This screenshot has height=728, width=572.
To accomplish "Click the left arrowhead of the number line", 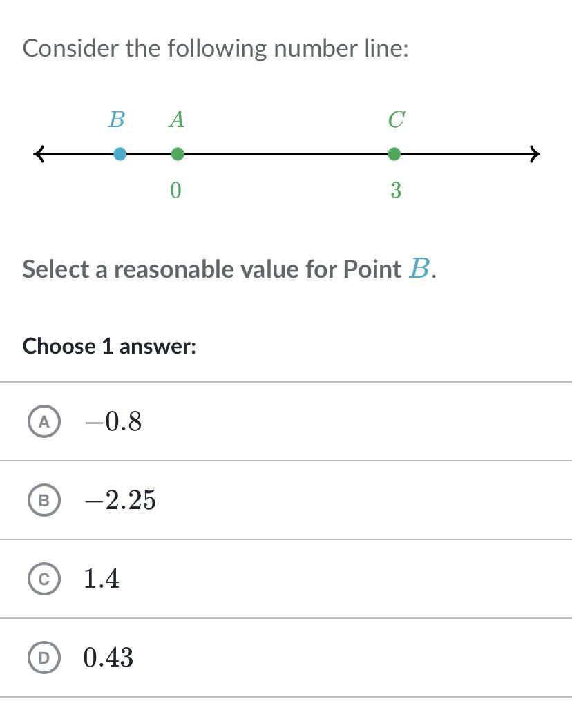I will [39, 153].
